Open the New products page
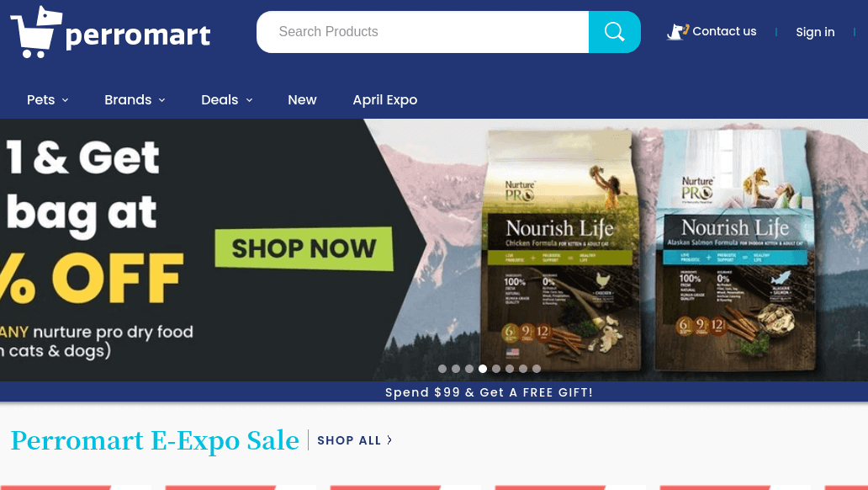The image size is (868, 490). click(302, 100)
